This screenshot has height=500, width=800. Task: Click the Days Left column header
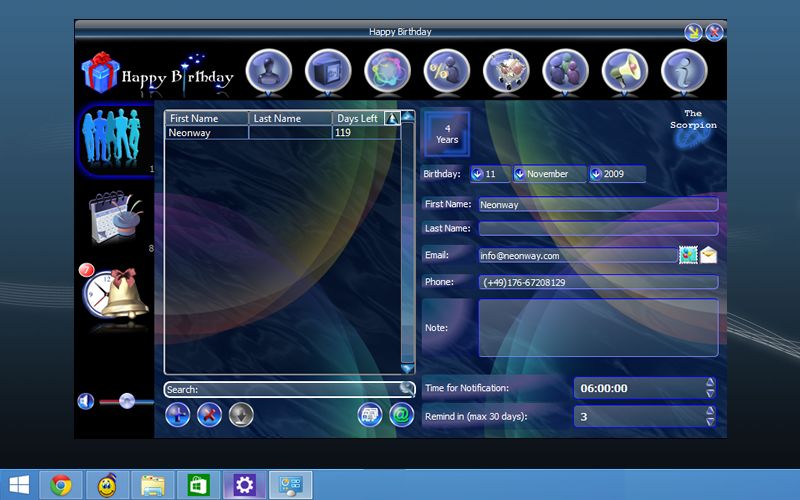pos(358,118)
